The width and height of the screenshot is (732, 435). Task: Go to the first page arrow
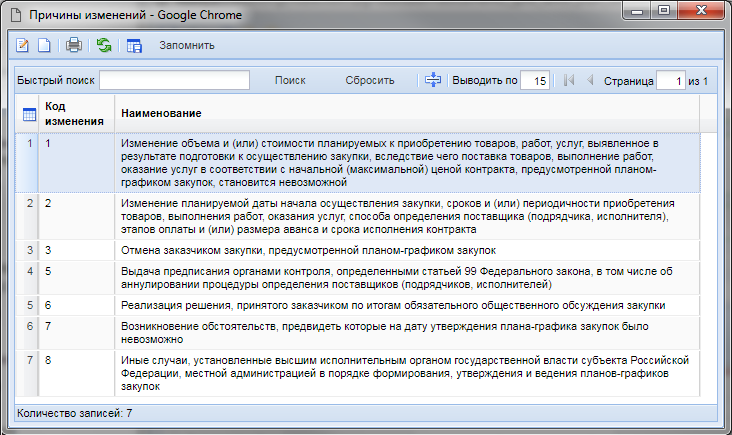pyautogui.click(x=569, y=80)
